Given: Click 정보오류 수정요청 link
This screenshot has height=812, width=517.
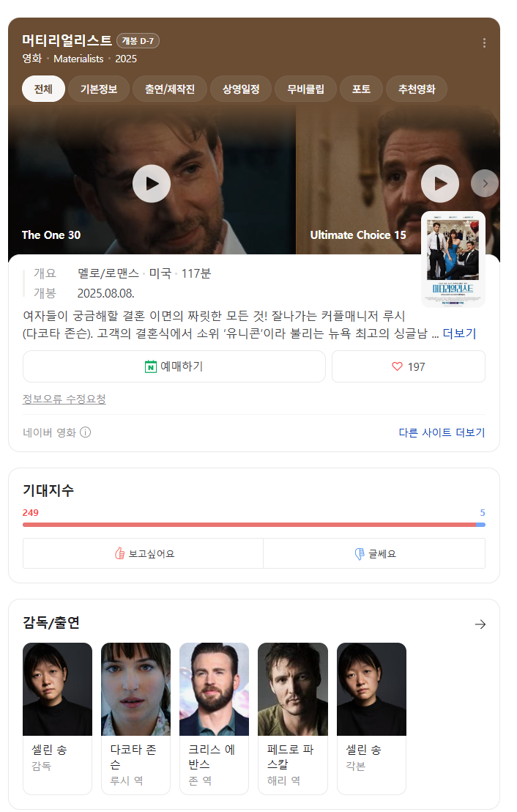Looking at the screenshot, I should 64,399.
